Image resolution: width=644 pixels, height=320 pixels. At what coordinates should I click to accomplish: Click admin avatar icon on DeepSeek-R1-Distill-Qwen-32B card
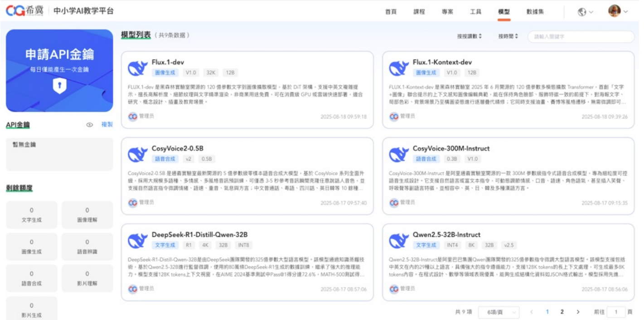tap(132, 289)
